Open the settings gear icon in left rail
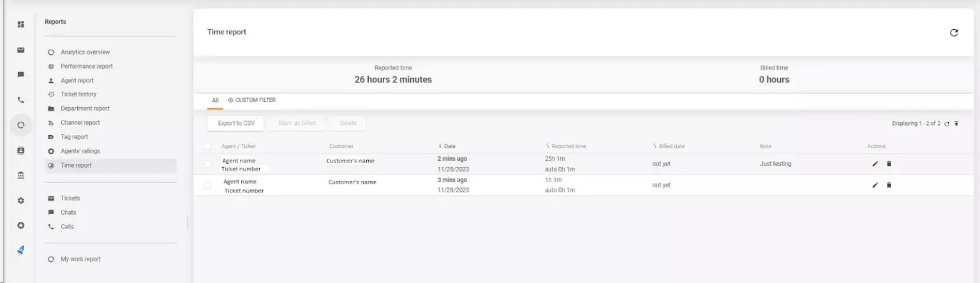Screen dimensions: 980x283 21,200
